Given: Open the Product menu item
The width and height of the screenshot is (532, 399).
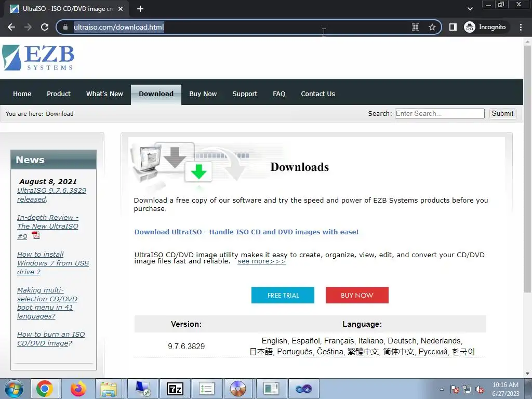Looking at the screenshot, I should click(x=59, y=94).
